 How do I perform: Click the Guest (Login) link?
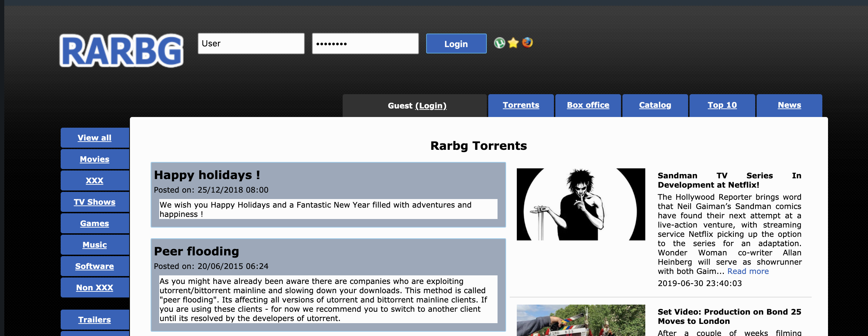pyautogui.click(x=417, y=106)
